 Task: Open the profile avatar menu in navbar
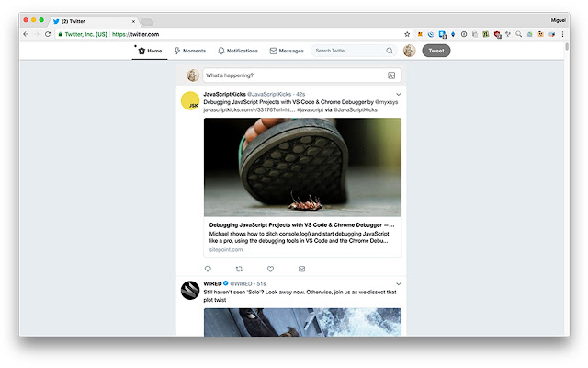tap(409, 51)
